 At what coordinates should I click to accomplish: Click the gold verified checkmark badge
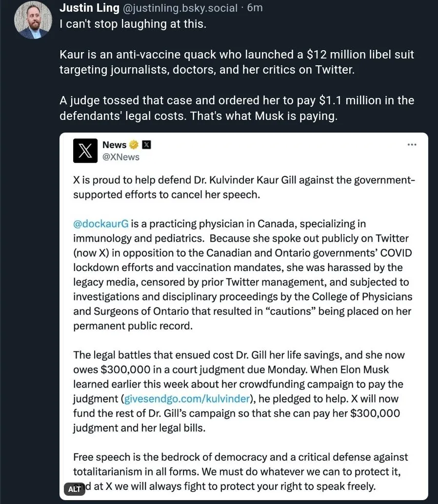point(134,145)
